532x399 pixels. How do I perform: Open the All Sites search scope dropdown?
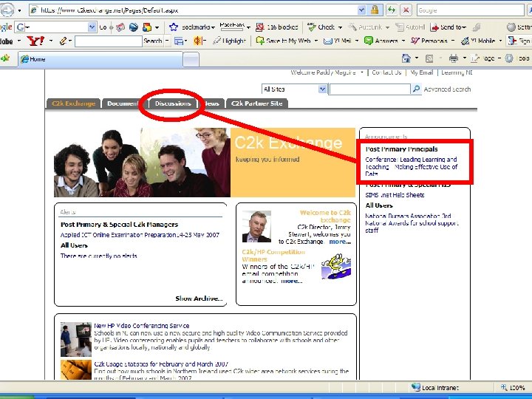point(322,89)
